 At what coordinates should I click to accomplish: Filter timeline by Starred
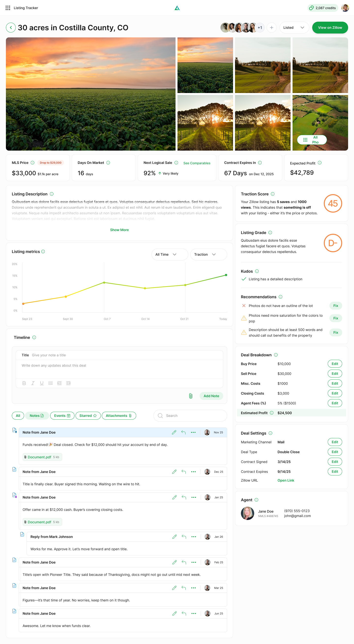click(x=88, y=416)
